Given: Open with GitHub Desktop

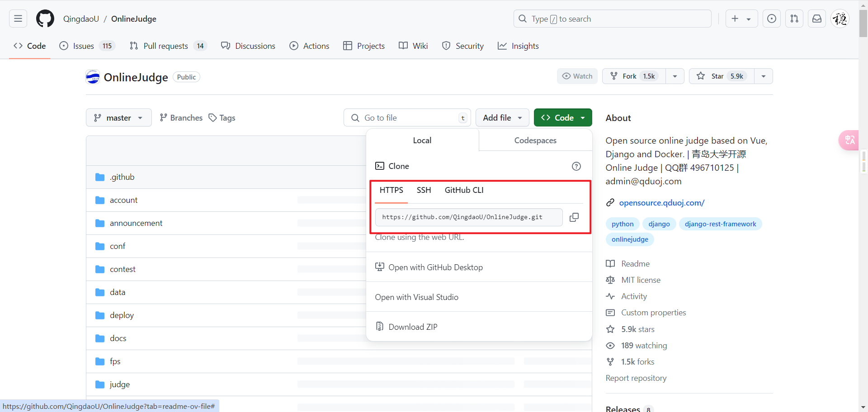Looking at the screenshot, I should 429,267.
